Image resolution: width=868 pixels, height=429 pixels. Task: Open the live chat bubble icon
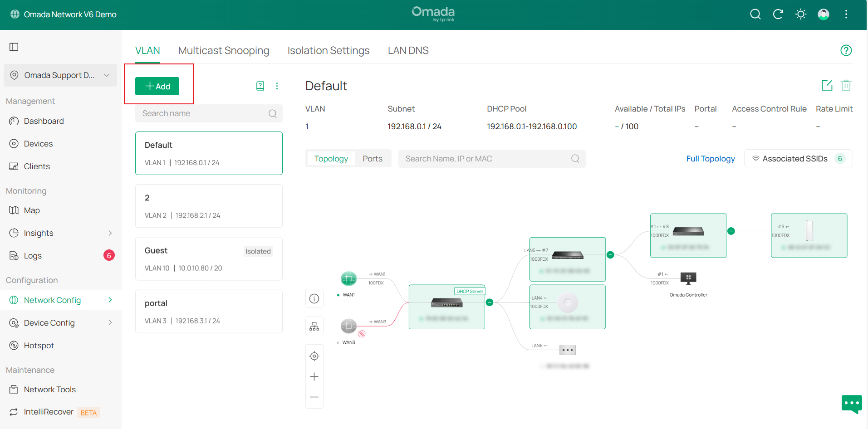851,403
